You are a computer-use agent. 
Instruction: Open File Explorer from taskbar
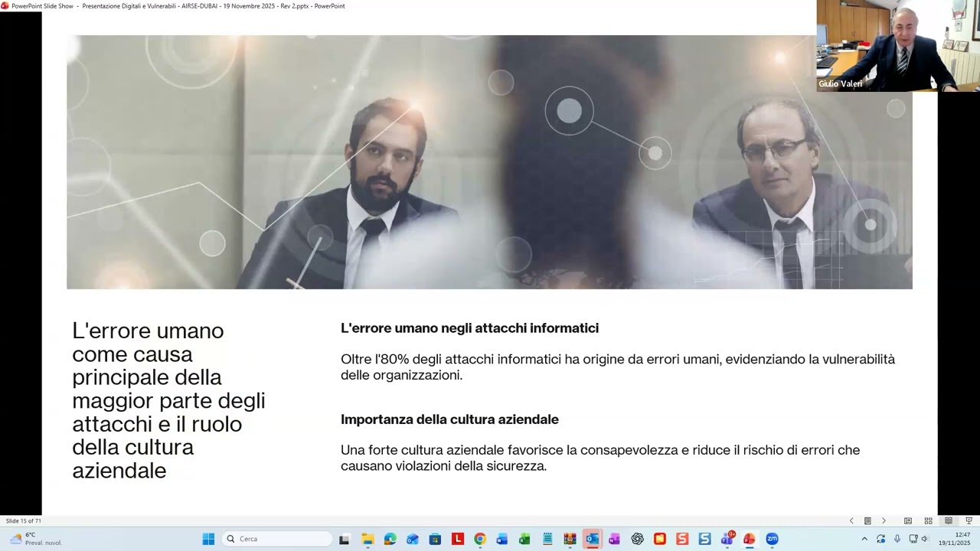tap(367, 539)
